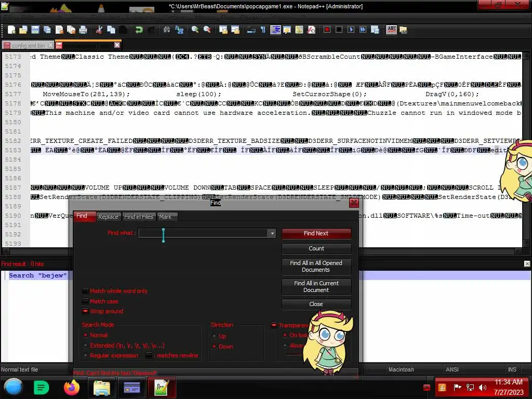
Task: Click the Replace toolbar icon
Action: coord(179,30)
